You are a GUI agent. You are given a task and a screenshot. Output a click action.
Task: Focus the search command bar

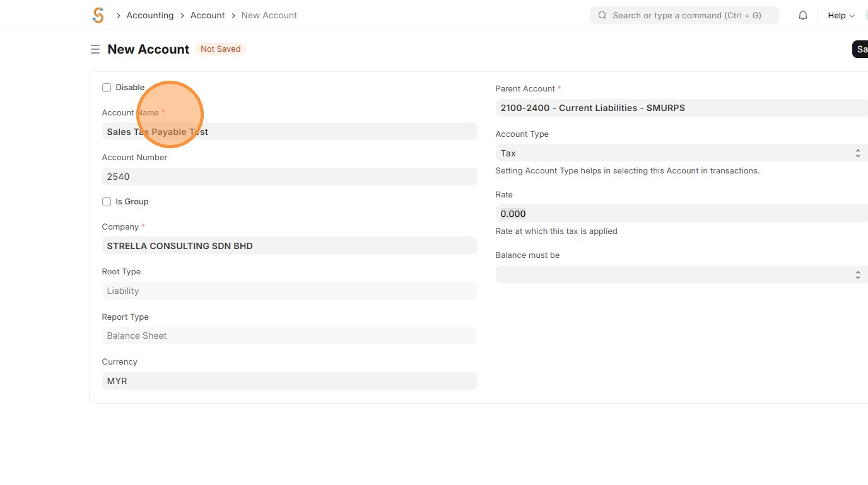pyautogui.click(x=686, y=15)
